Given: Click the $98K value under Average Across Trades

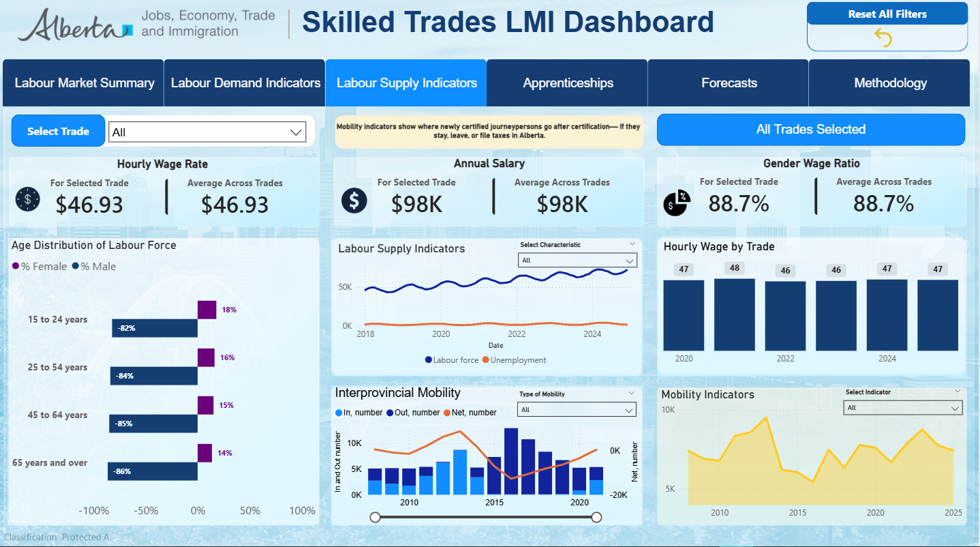Looking at the screenshot, I should coord(562,205).
